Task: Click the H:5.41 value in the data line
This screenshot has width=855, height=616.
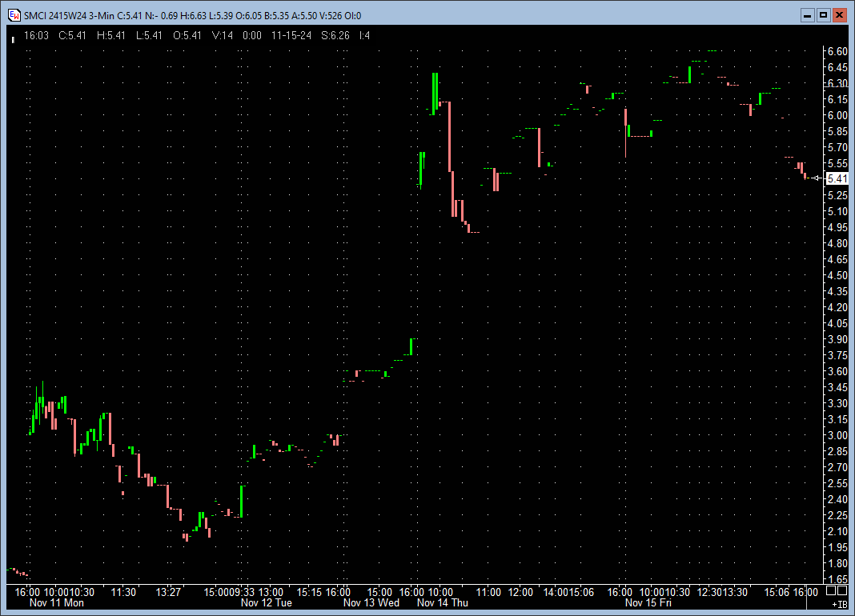Action: click(111, 35)
